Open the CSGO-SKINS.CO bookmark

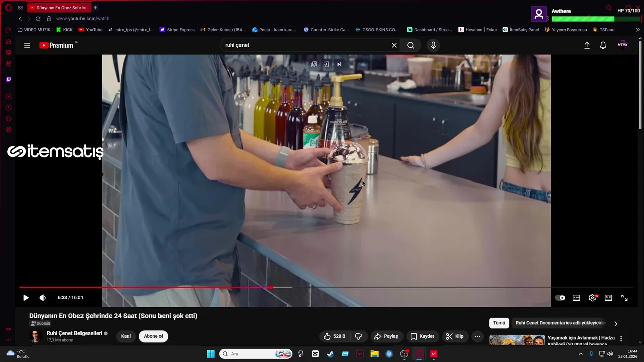377,30
